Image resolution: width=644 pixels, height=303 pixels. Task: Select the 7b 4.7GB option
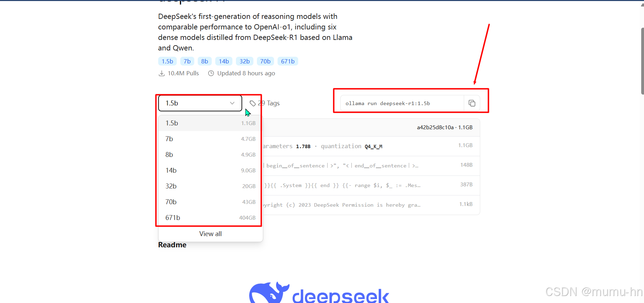[210, 139]
